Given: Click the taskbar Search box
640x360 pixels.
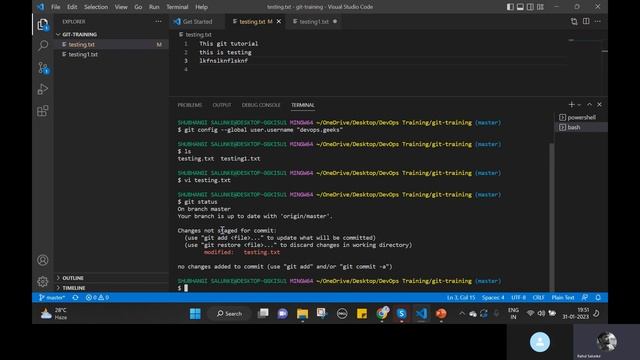Looking at the screenshot, I should point(229,313).
